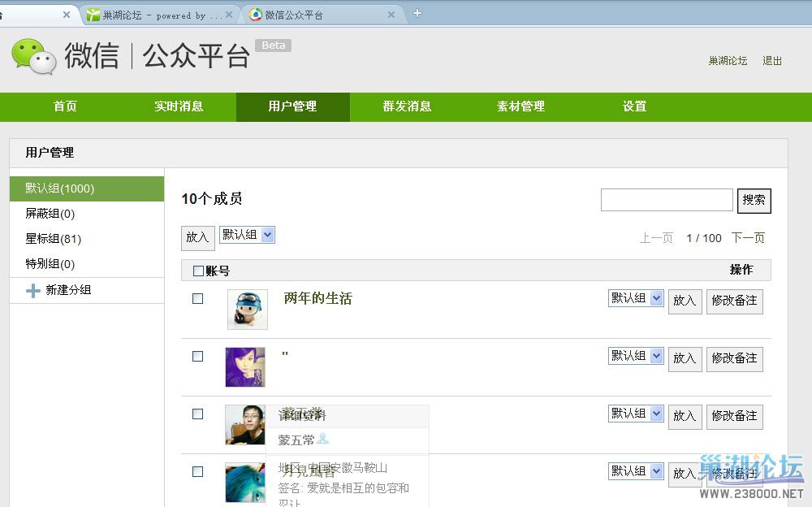Click 修改备注 in 蒙五常 row
Image resolution: width=812 pixels, height=507 pixels.
(x=734, y=416)
